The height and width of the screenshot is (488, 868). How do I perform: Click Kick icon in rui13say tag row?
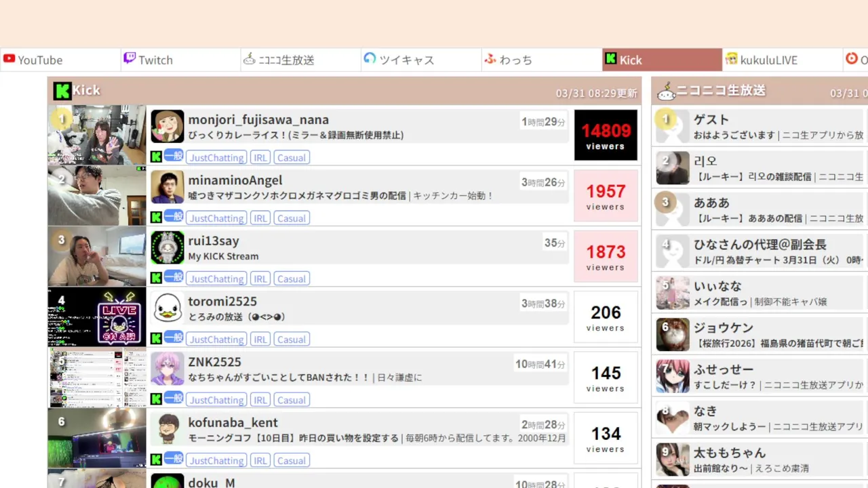156,278
